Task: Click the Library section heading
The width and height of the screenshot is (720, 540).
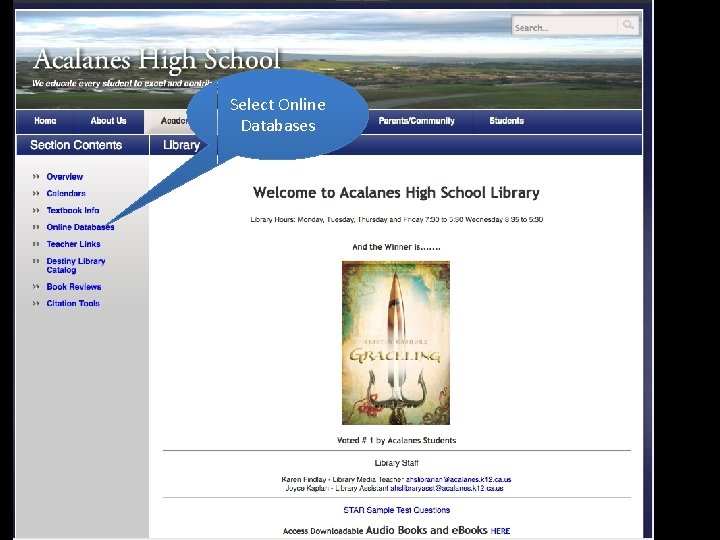Action: click(x=181, y=145)
